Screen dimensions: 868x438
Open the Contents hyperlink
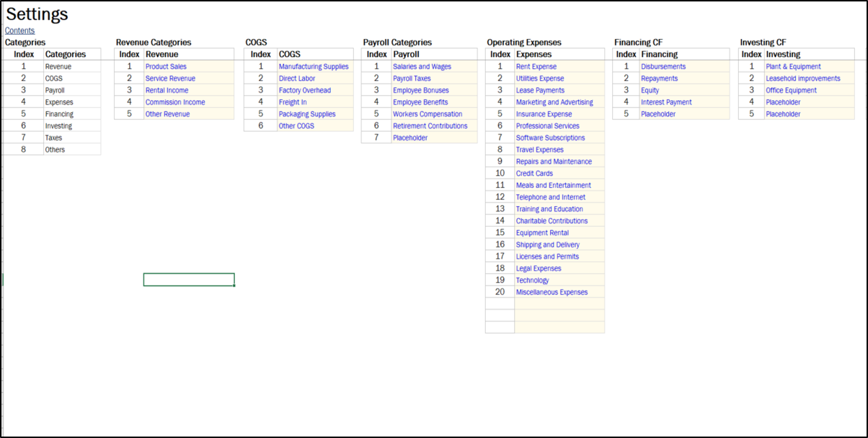click(x=19, y=30)
